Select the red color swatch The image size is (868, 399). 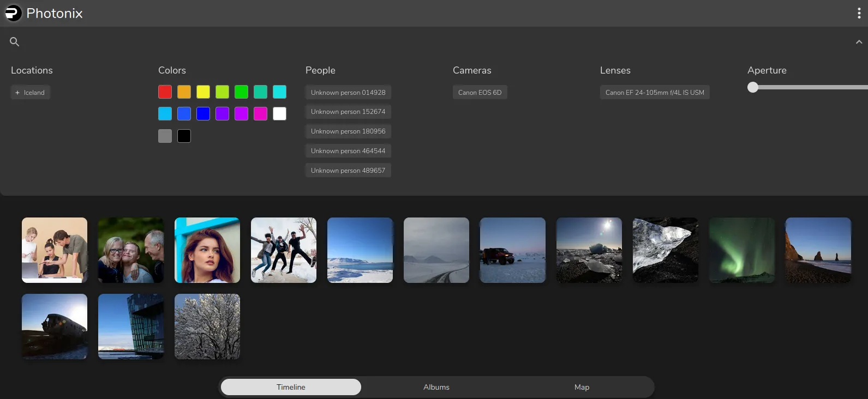(x=165, y=92)
